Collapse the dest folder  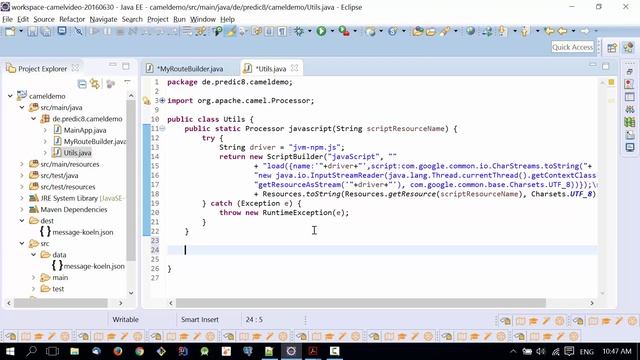(22, 221)
